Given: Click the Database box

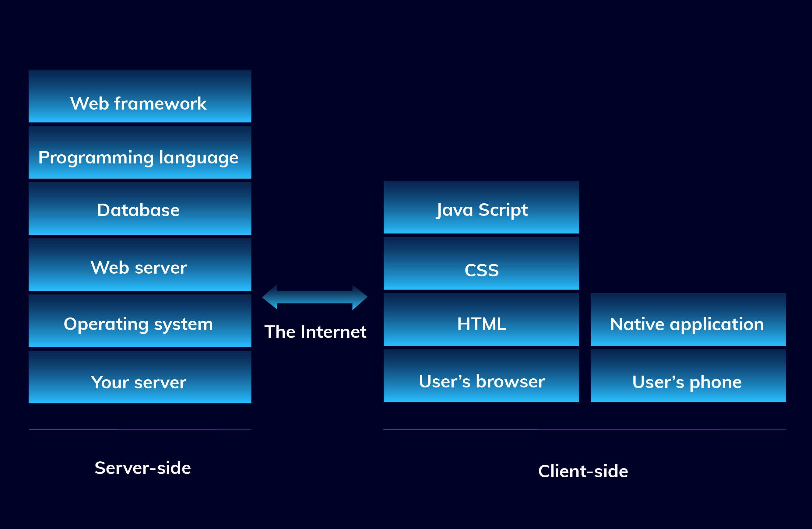Looking at the screenshot, I should (140, 208).
